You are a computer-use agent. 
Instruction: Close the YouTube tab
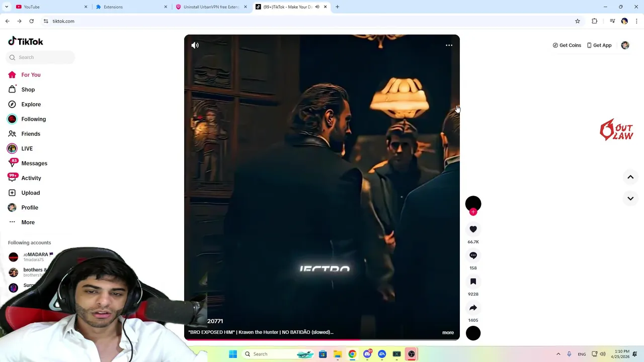pyautogui.click(x=86, y=7)
